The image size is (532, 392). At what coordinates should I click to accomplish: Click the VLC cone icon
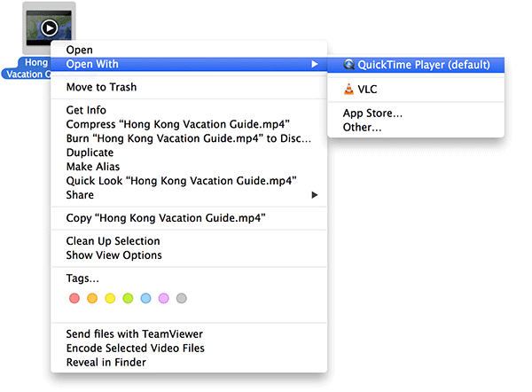click(x=348, y=90)
